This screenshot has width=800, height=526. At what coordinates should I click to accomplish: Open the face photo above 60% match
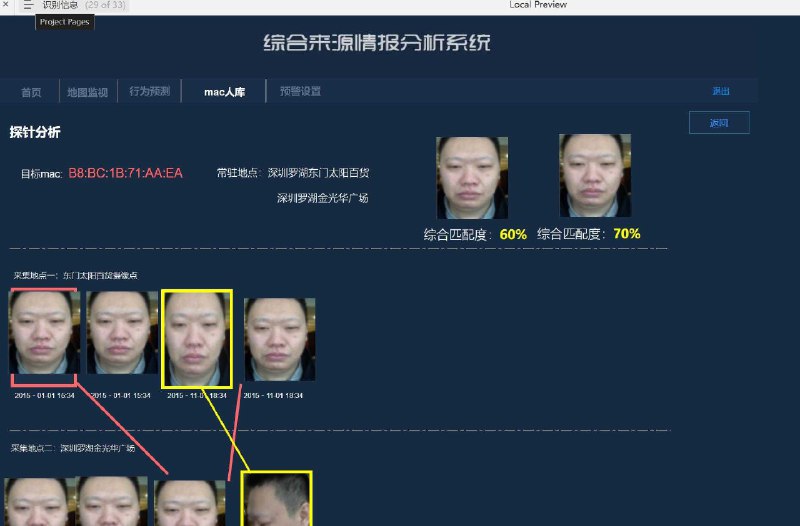point(472,178)
